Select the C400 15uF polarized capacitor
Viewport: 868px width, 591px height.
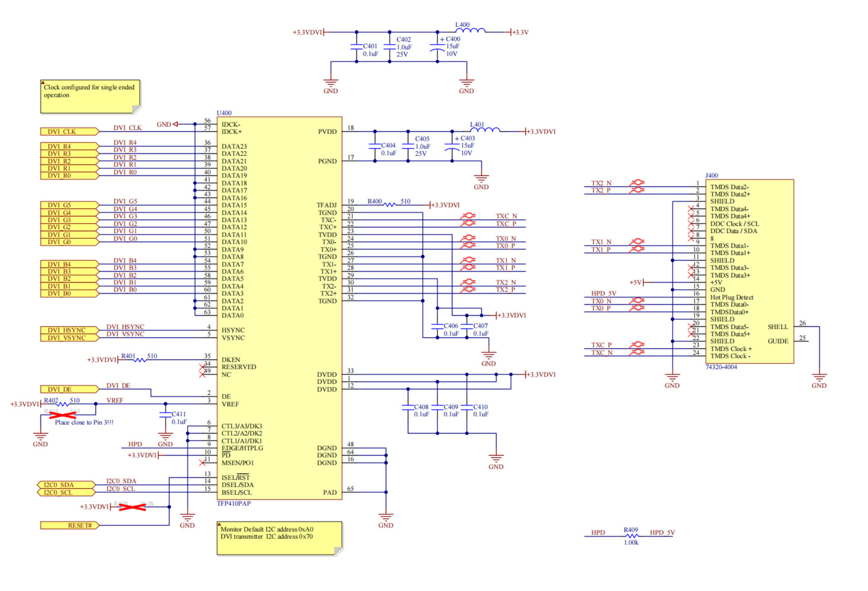pos(437,47)
